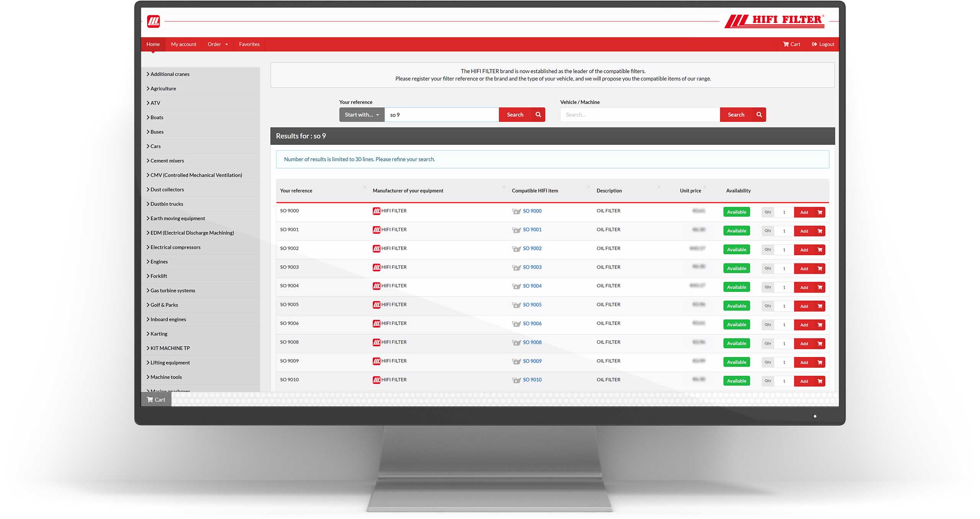Click the cart icon on the SO 9000 Add button

[x=820, y=212]
